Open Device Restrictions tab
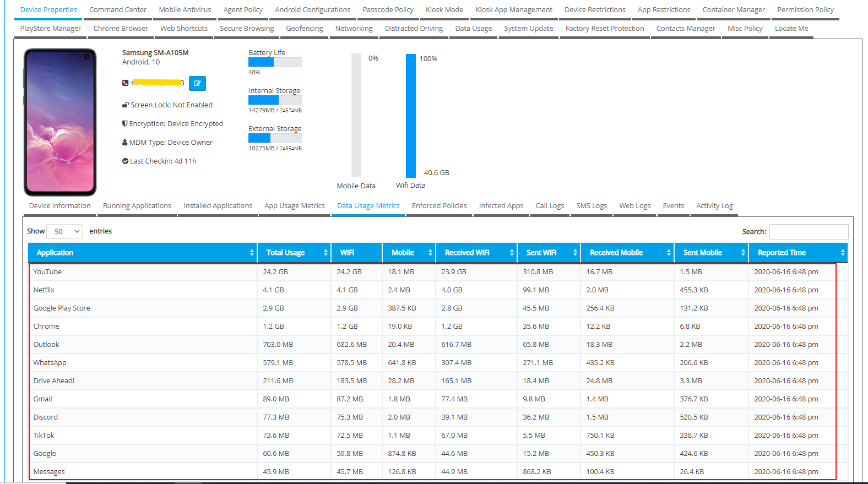The width and height of the screenshot is (868, 484). (x=595, y=10)
